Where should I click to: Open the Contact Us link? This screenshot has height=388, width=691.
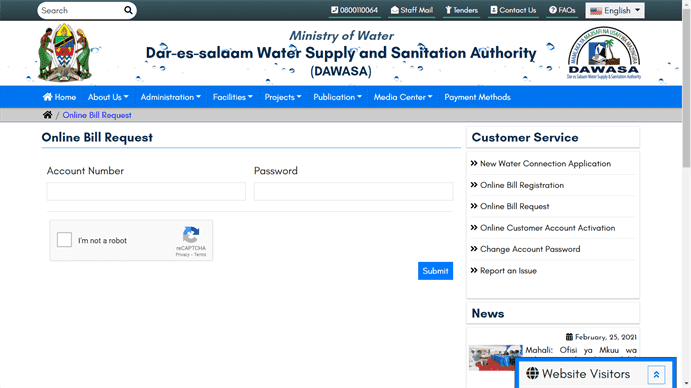pos(513,10)
